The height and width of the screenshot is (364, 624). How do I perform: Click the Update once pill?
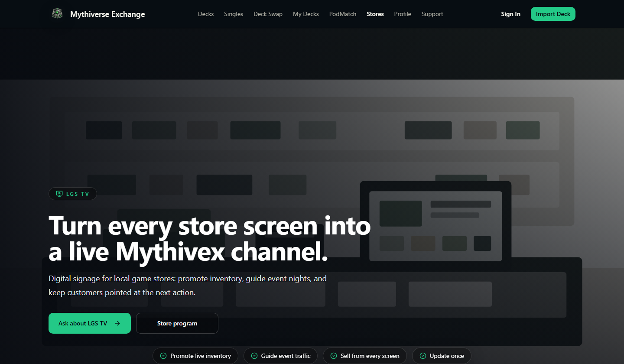coord(442,356)
